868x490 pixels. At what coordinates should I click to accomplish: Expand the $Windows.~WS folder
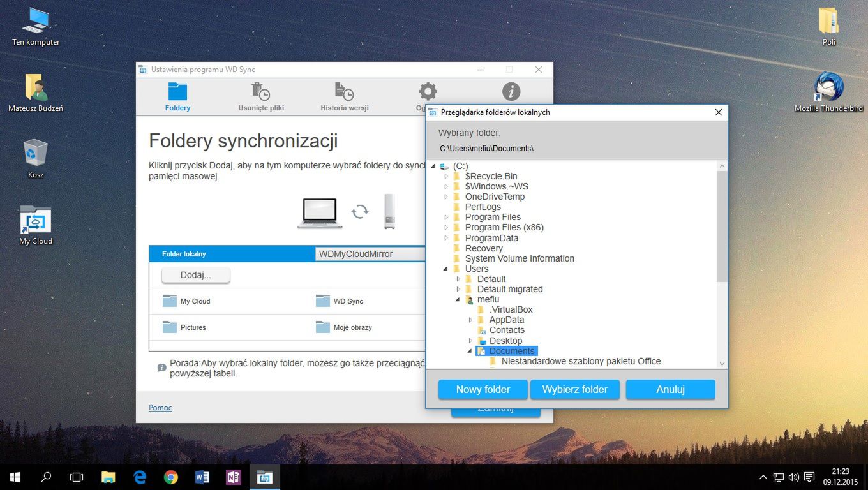(x=446, y=186)
